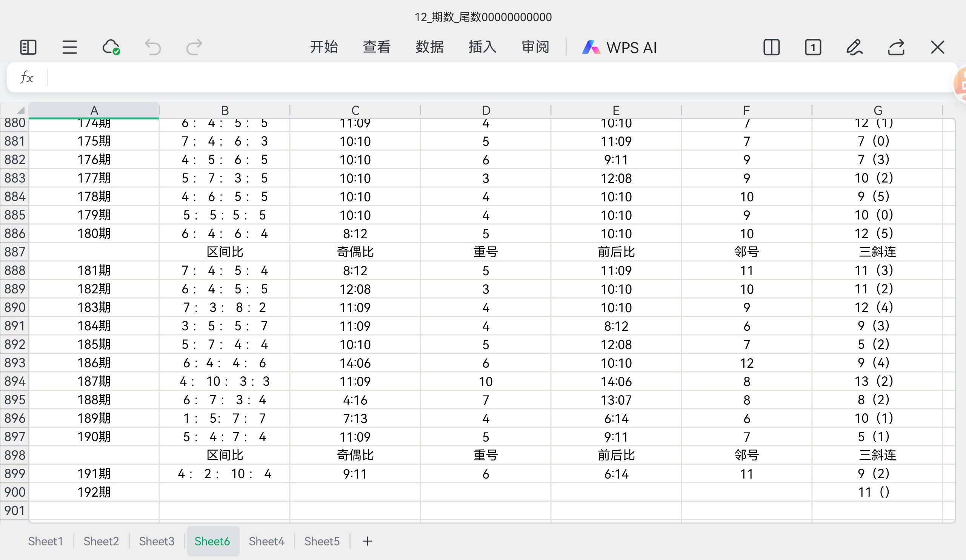Select 三斜连 cell in row 898
Viewport: 966px width, 560px height.
pyautogui.click(x=877, y=455)
